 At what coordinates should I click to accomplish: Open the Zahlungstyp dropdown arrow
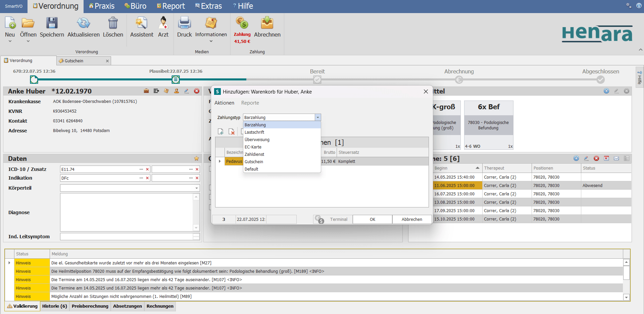point(317,117)
